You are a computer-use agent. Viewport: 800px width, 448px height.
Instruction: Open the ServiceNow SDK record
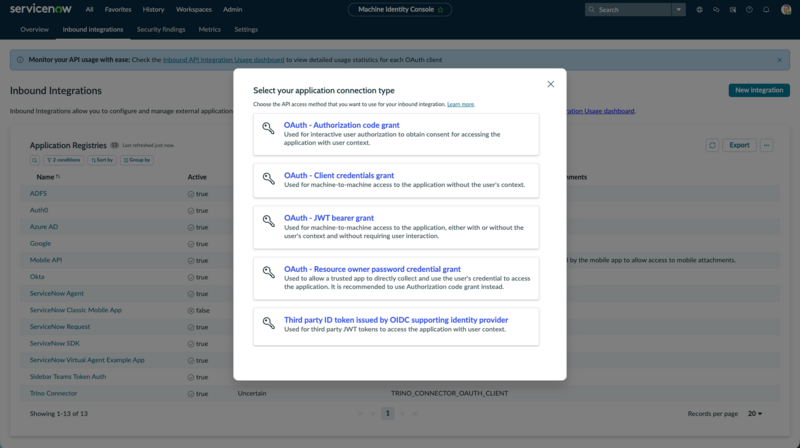pos(55,343)
